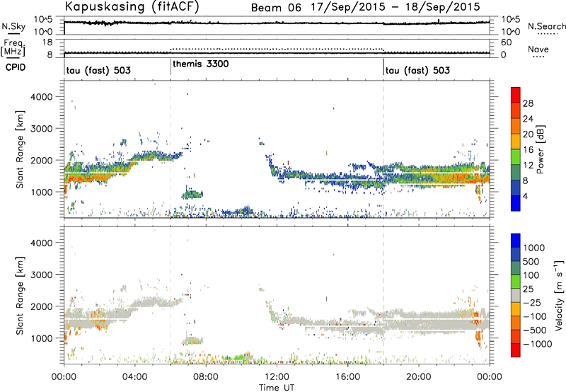Click the '20:00' time axis tick label
Viewport: 566px width, 392px height.
(419, 377)
